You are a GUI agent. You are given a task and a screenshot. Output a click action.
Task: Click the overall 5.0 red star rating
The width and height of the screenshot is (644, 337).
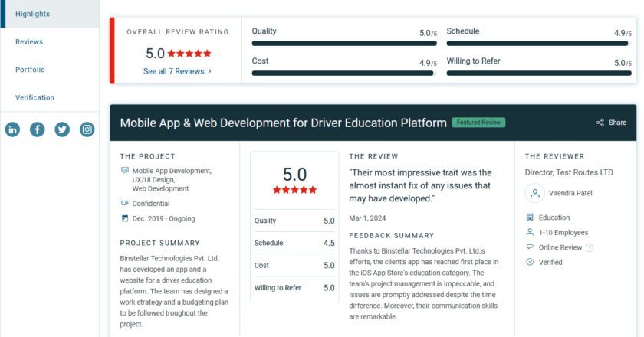pos(189,54)
